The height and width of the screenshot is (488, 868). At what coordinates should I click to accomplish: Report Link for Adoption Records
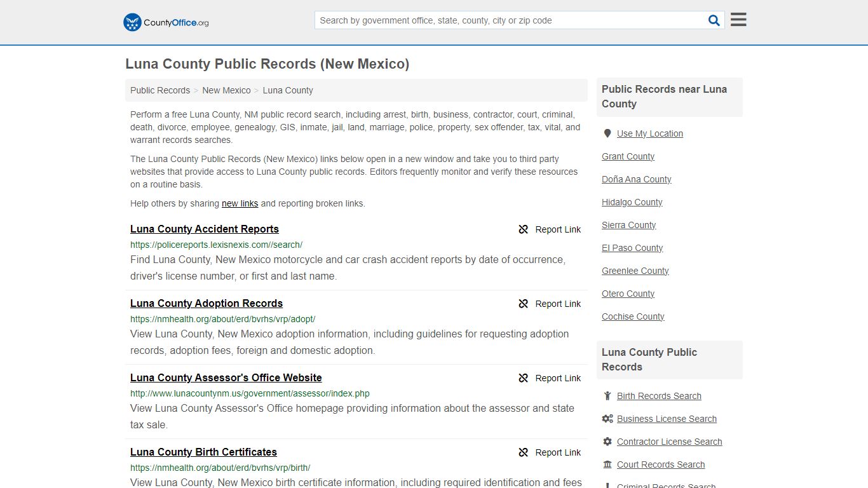click(558, 304)
